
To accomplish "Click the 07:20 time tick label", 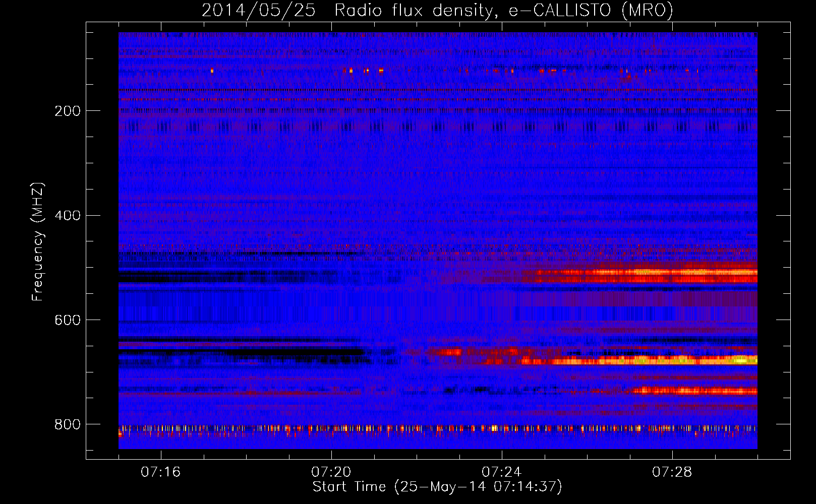I will coord(331,472).
